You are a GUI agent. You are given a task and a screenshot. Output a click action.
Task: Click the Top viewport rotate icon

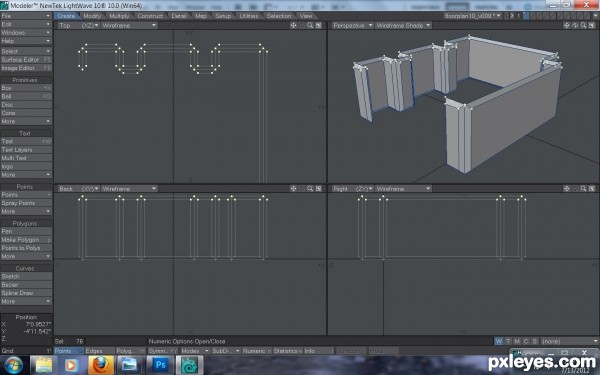pyautogui.click(x=302, y=25)
